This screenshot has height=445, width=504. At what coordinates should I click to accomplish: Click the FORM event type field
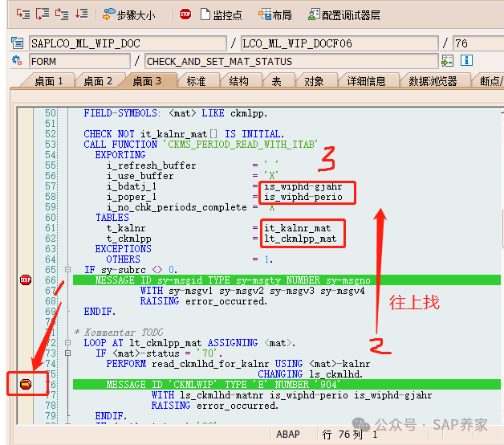(79, 61)
